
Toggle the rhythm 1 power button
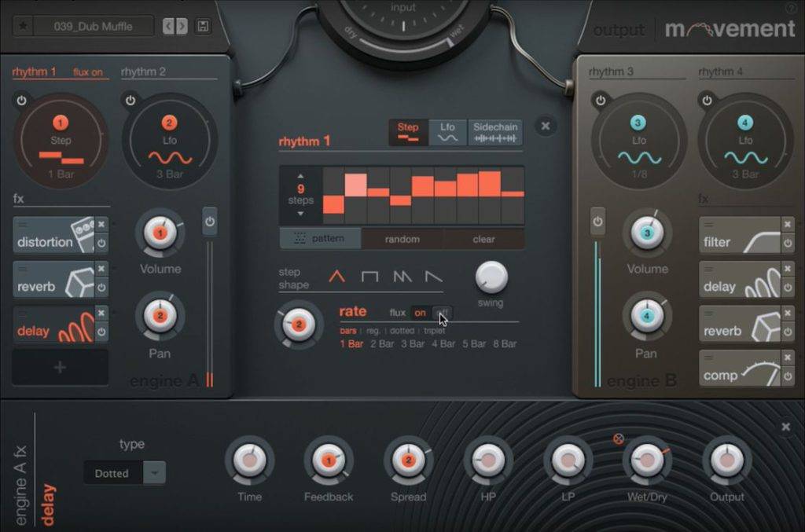(x=21, y=100)
